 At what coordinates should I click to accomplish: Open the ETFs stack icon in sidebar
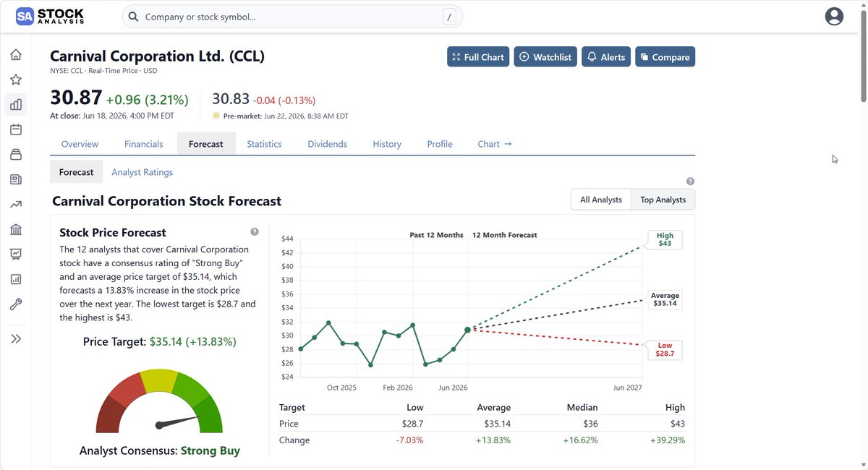[x=16, y=155]
